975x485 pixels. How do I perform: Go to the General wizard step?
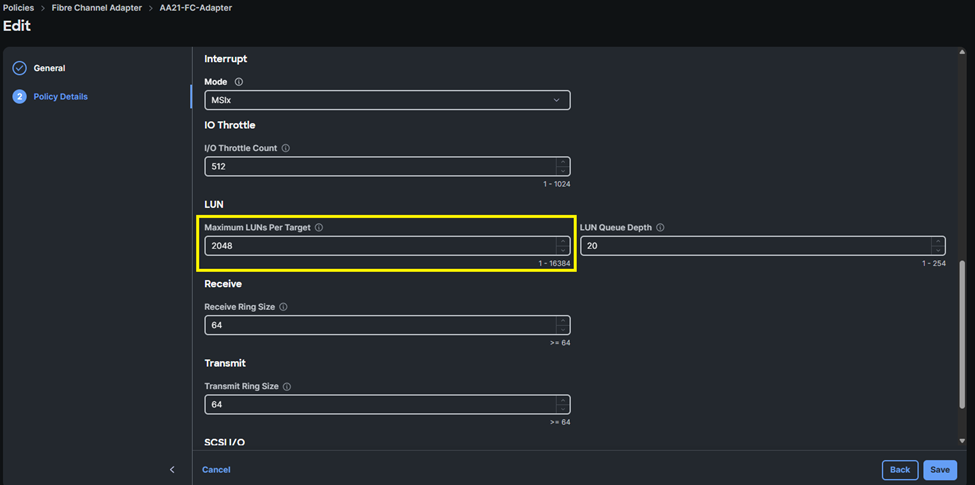pos(49,68)
